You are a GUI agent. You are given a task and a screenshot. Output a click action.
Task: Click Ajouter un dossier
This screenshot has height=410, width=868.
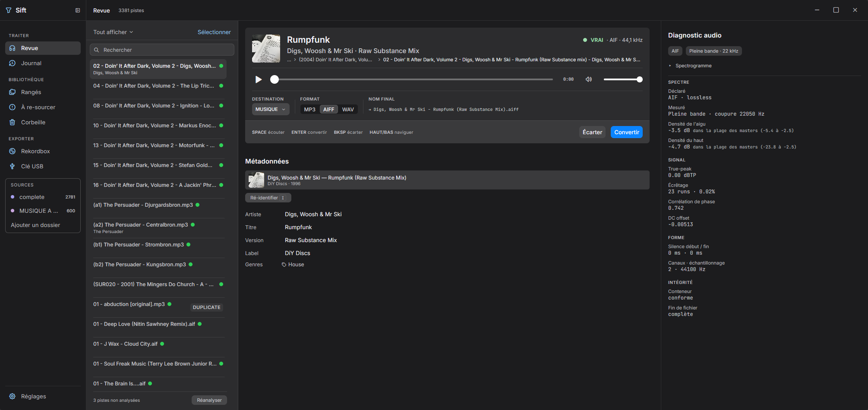[35, 225]
